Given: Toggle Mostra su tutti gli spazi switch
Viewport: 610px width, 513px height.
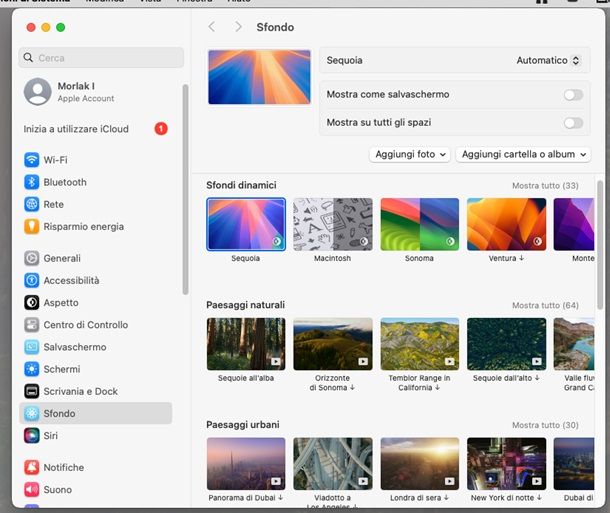Looking at the screenshot, I should point(573,123).
